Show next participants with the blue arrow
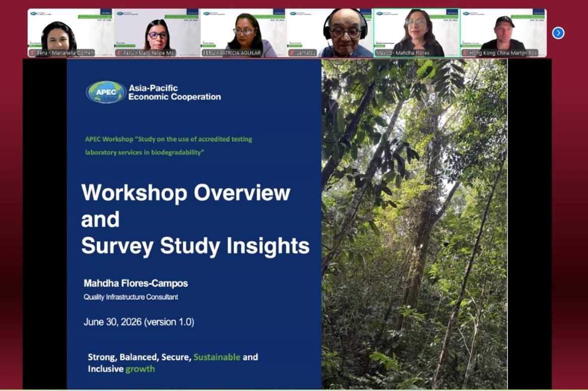 [x=558, y=33]
